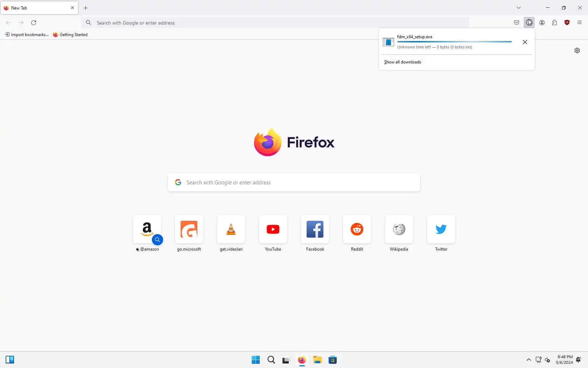Click the Google G logo in search box
Image resolution: width=588 pixels, height=368 pixels.
pyautogui.click(x=178, y=182)
